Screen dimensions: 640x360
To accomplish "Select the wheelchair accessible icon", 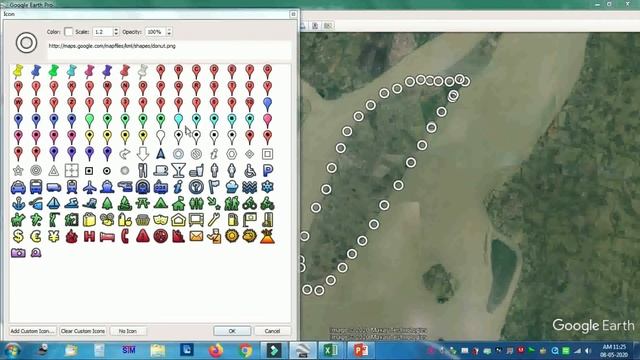I will click(249, 170).
